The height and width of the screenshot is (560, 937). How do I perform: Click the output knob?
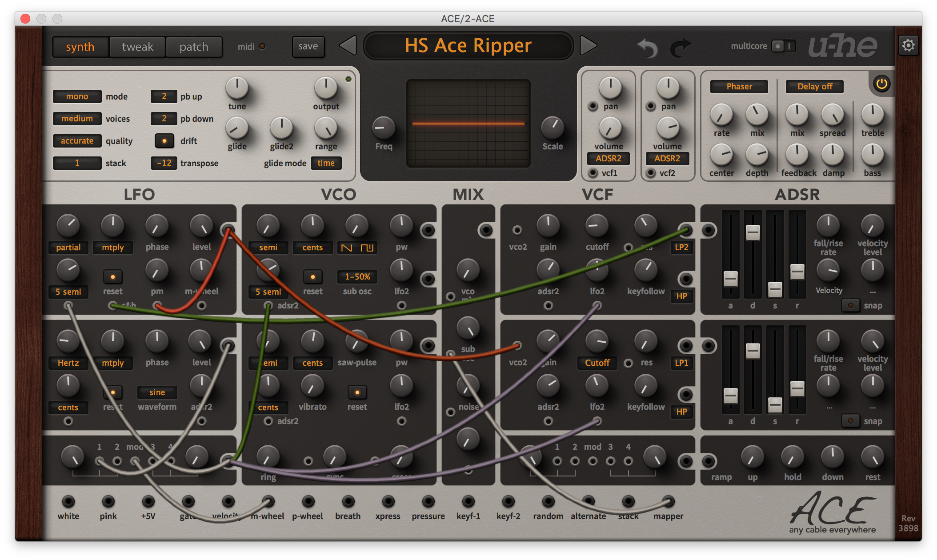[326, 88]
